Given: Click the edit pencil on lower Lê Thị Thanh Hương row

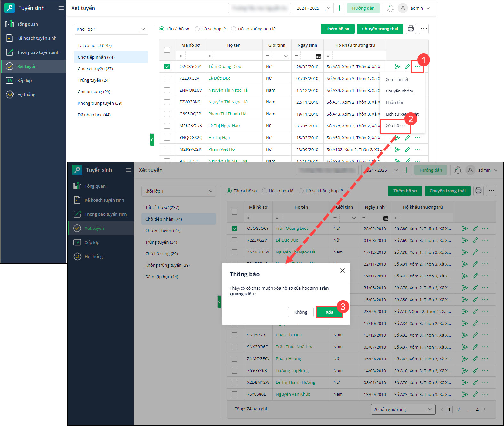Looking at the screenshot, I should point(475,382).
